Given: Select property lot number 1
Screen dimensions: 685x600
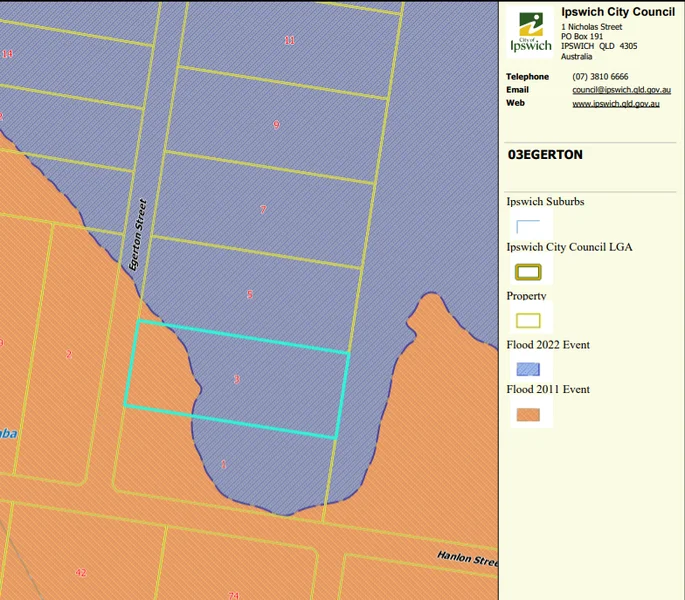Looking at the screenshot, I should 223,464.
